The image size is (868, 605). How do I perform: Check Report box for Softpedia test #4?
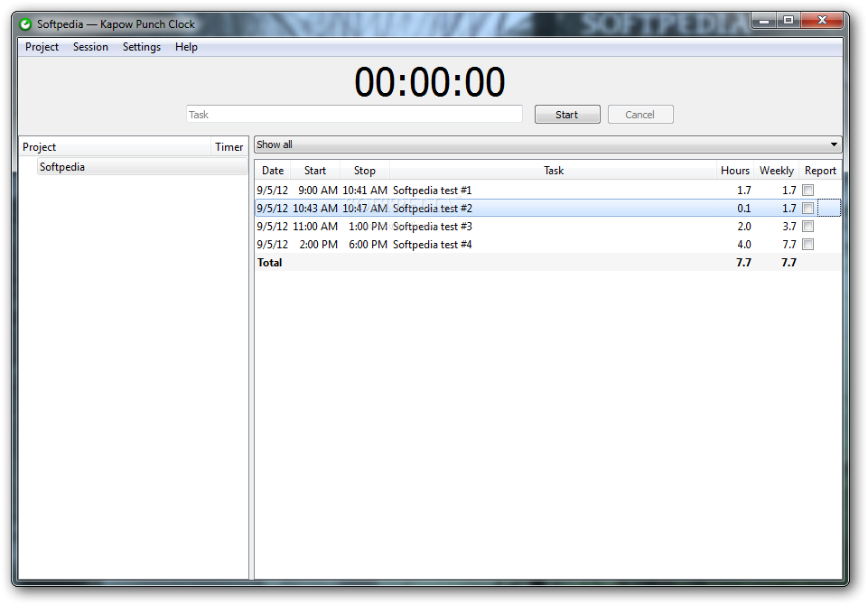click(x=807, y=245)
